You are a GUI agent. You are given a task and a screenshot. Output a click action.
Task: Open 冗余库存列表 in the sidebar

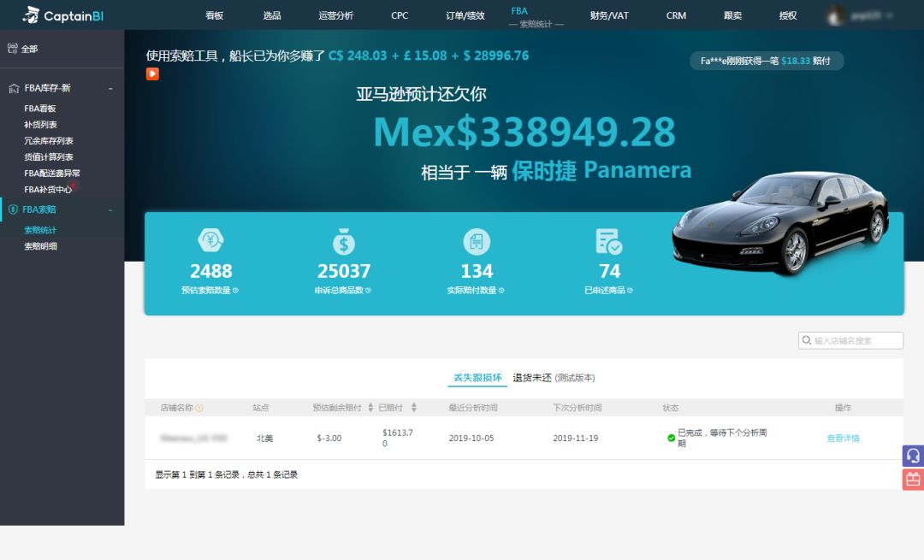[x=48, y=141]
